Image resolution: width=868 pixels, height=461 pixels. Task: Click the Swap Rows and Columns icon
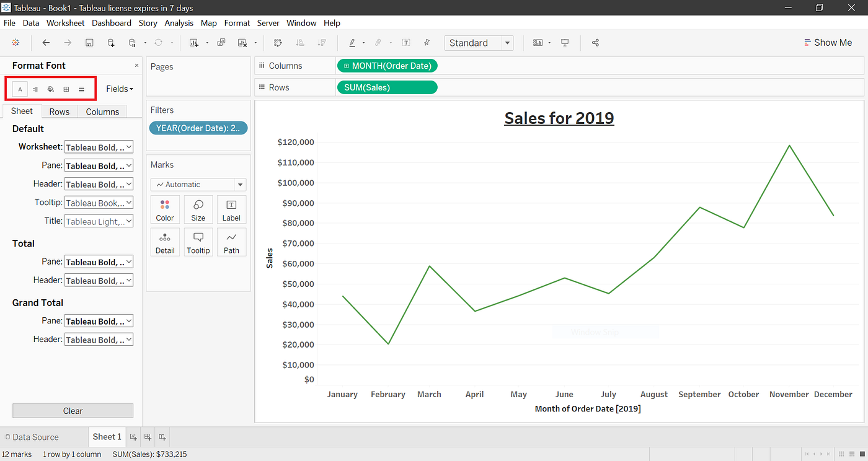point(278,43)
